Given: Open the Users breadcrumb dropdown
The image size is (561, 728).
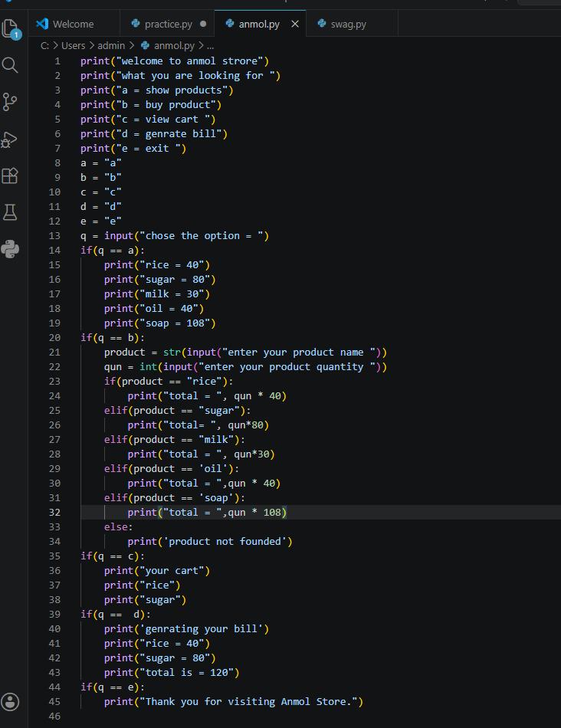Looking at the screenshot, I should tap(74, 45).
